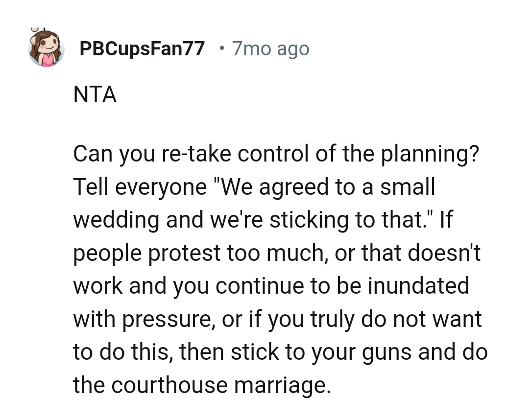Open the PBCupsFan77 user profile link
Screen dimensions: 529x420
click(142, 48)
